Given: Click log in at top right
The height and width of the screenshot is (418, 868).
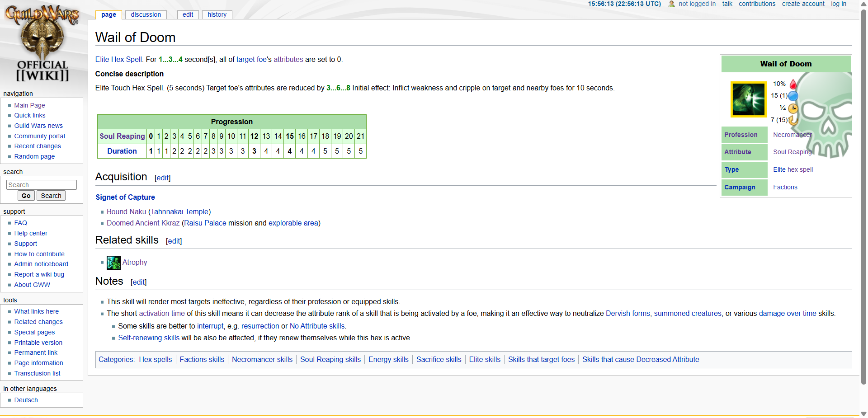Looking at the screenshot, I should 839,4.
